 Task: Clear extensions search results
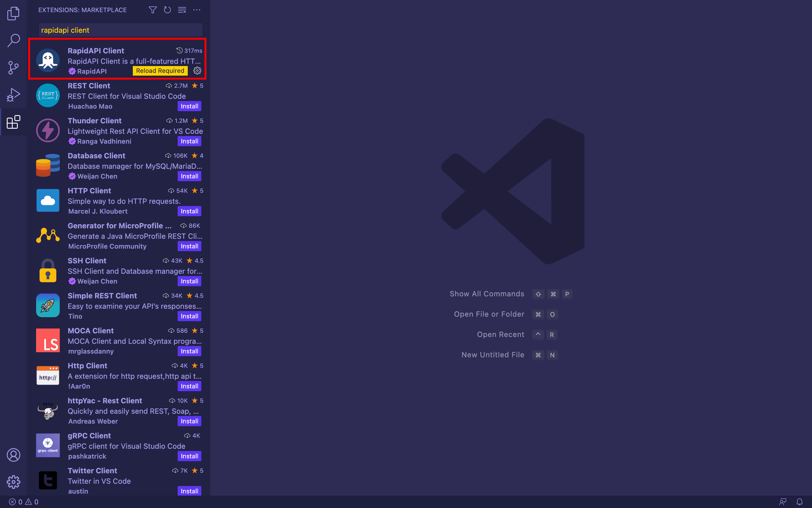click(x=182, y=10)
